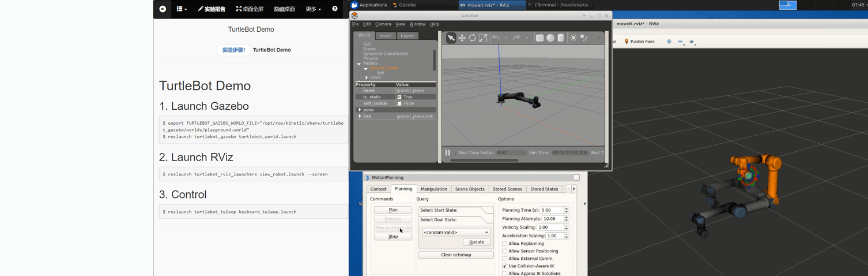The image size is (868, 276).
Task: Open the Applications menu in the top panel
Action: (x=369, y=5)
